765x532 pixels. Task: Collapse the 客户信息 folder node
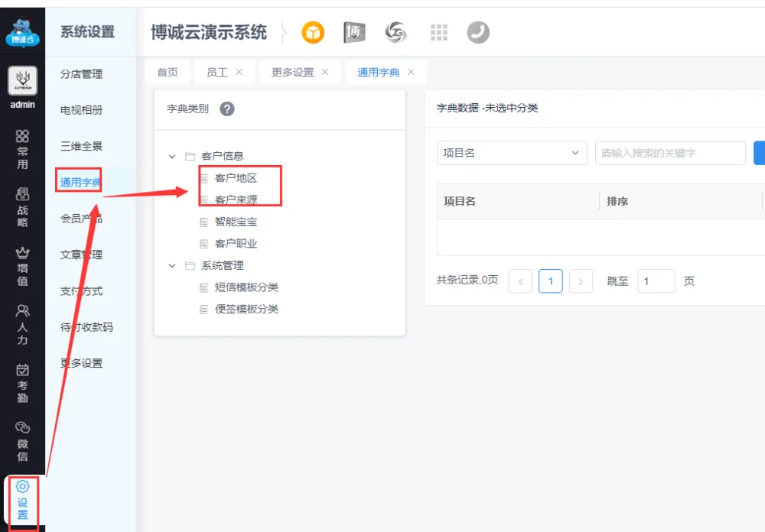172,157
